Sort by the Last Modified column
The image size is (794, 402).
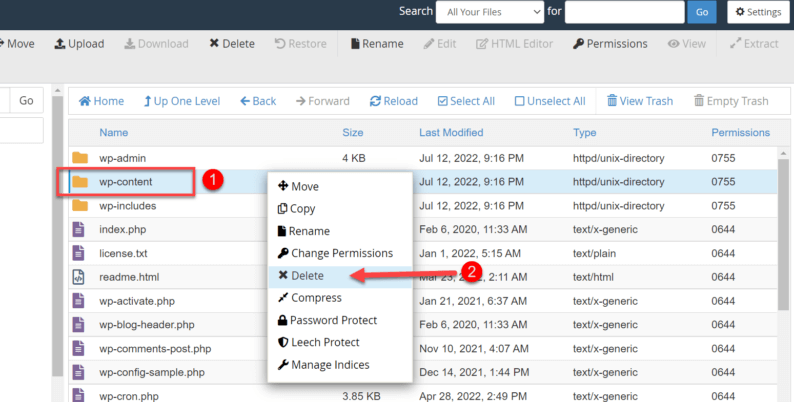[451, 133]
